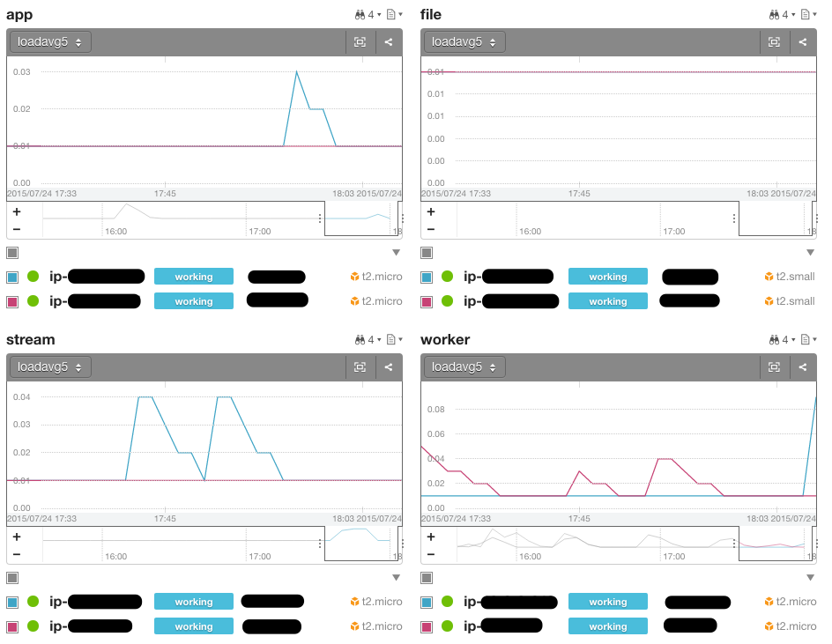
Task: Zoom in app graph timeline with plus
Action: (17, 211)
